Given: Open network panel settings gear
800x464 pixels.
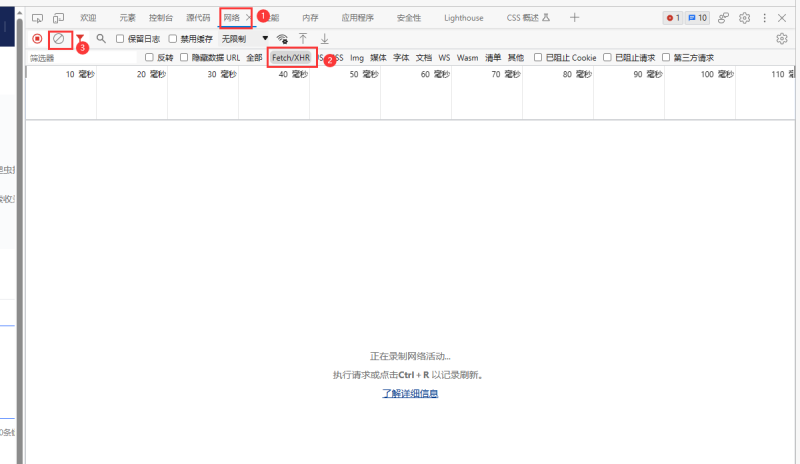Looking at the screenshot, I should pos(782,39).
